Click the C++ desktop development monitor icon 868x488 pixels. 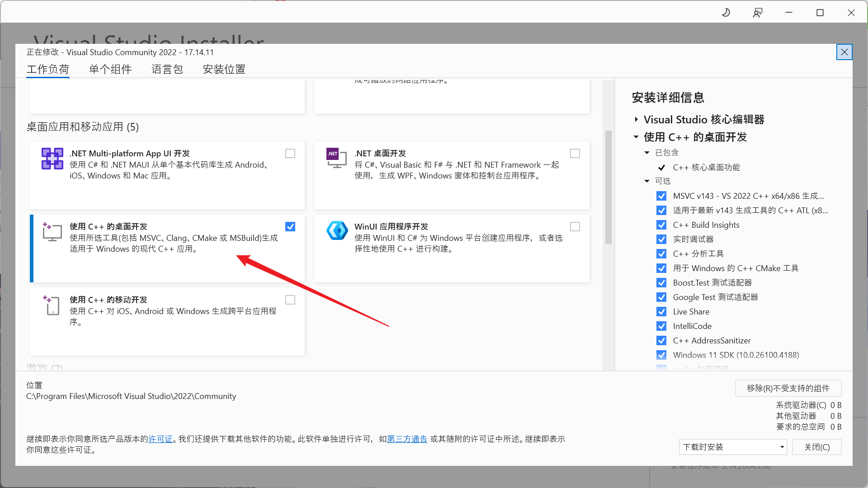[52, 232]
